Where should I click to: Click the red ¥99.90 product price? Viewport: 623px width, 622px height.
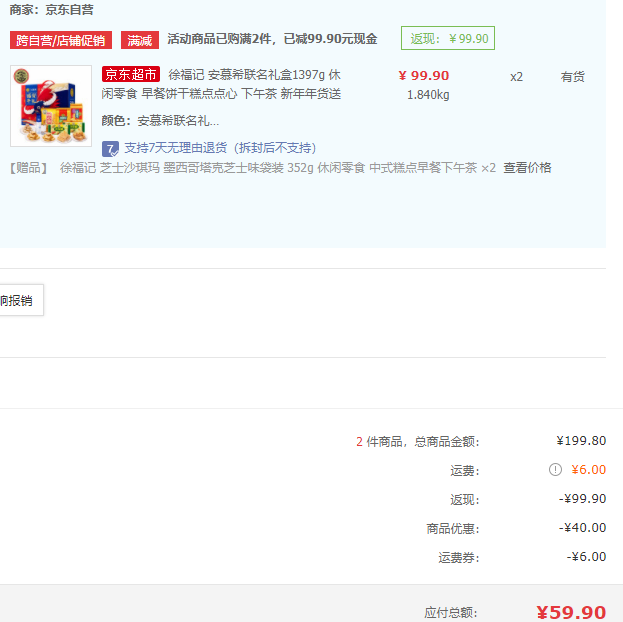(x=423, y=76)
